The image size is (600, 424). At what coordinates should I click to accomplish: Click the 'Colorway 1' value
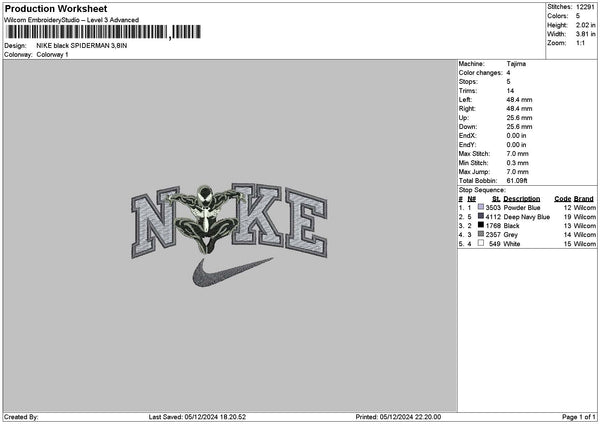52,55
